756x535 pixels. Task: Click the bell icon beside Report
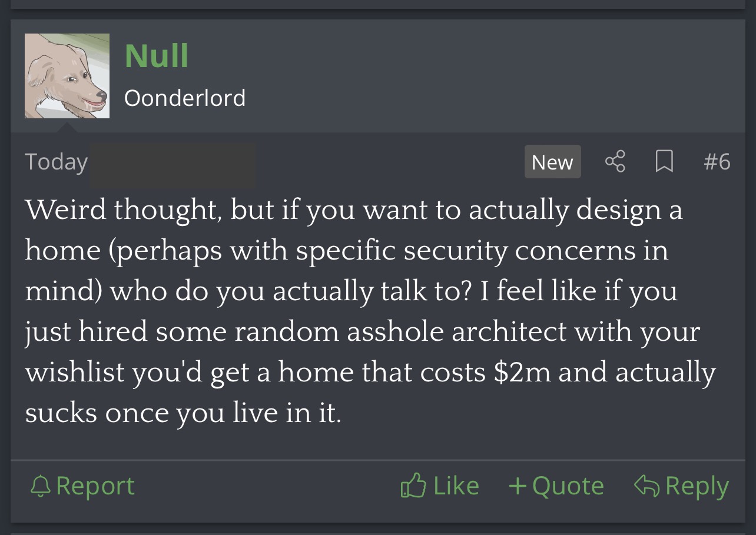40,486
